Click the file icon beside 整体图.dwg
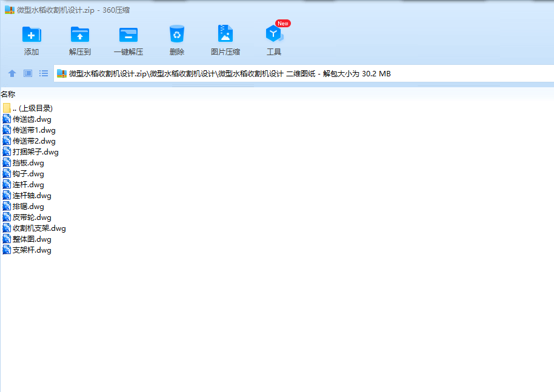 7,239
